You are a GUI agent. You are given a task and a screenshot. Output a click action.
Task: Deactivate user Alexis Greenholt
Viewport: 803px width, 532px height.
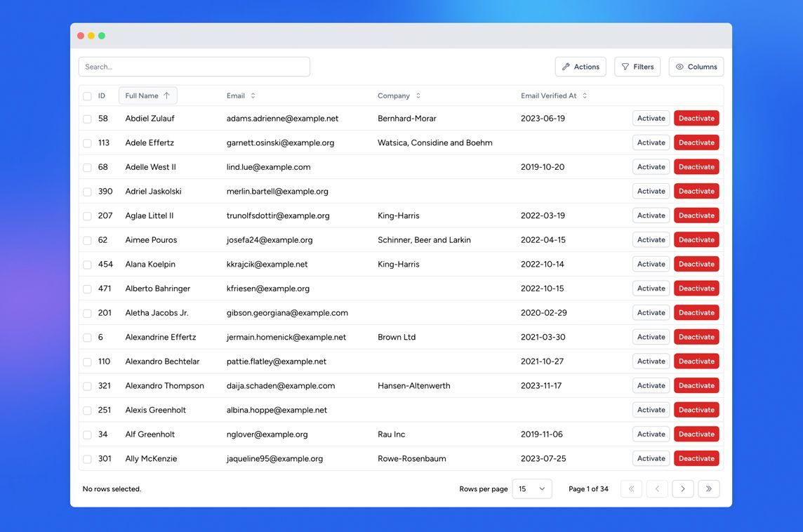[x=696, y=410]
